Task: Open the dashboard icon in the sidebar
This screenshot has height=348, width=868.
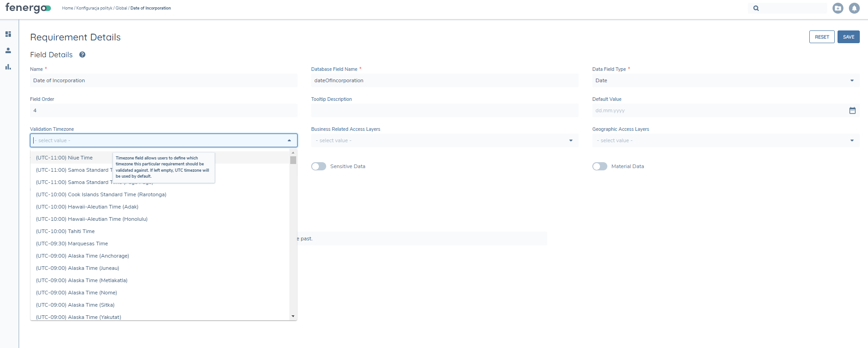Action: point(8,34)
